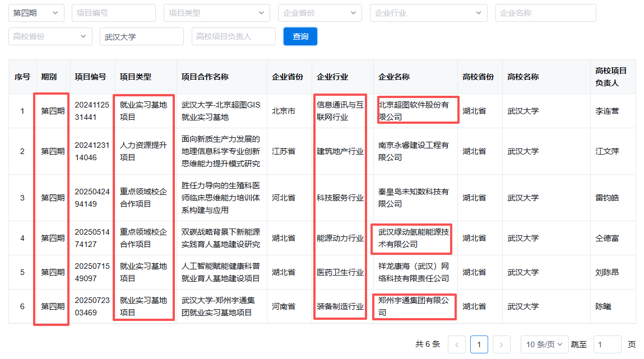This screenshot has height=359, width=644.
Task: Expand the 高校省份 dropdown
Action: point(50,36)
